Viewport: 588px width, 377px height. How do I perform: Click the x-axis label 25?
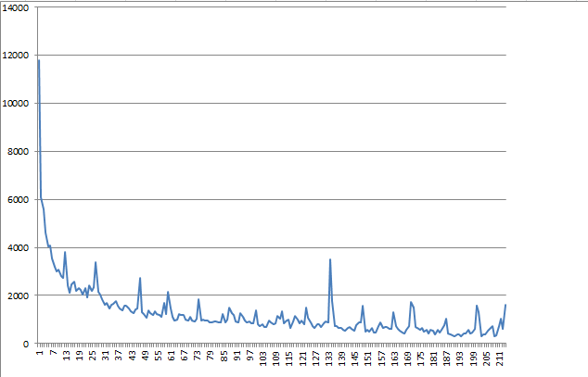(x=92, y=356)
